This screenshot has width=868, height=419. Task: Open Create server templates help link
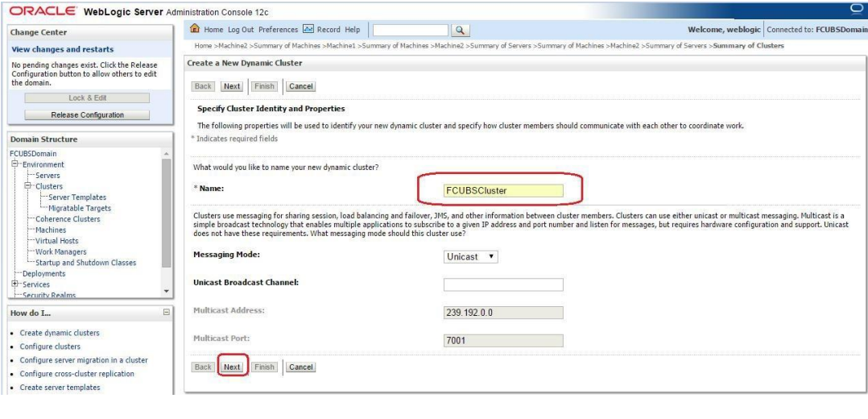click(x=60, y=388)
